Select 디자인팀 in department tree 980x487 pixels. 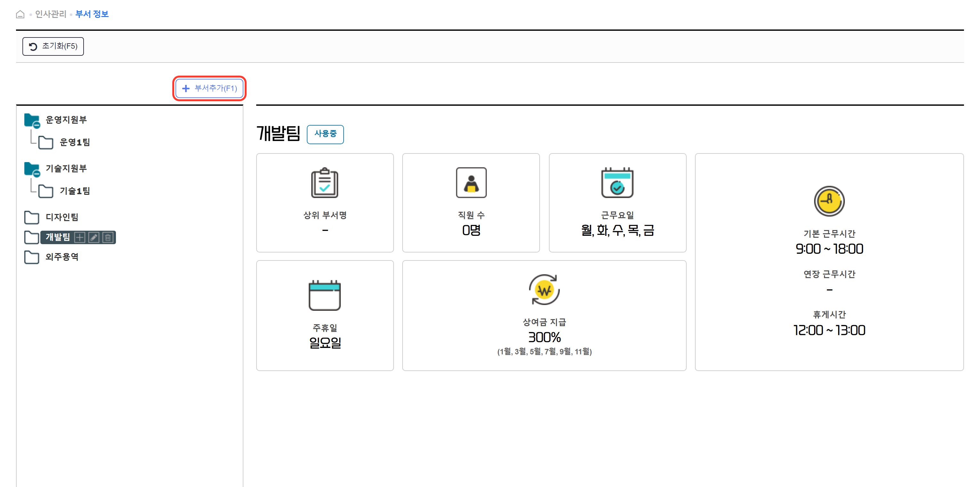point(62,217)
